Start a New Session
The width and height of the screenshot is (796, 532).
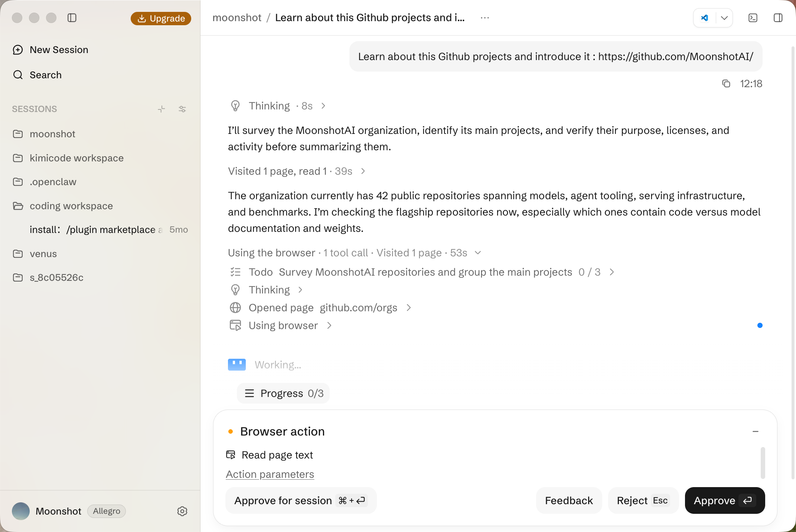click(x=50, y=50)
